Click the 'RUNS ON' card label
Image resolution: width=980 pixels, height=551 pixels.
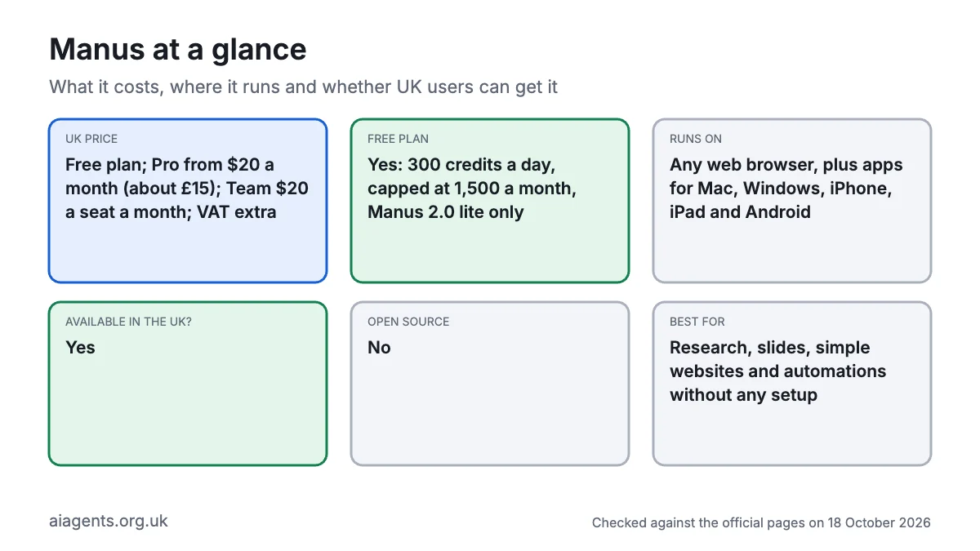[x=696, y=139]
